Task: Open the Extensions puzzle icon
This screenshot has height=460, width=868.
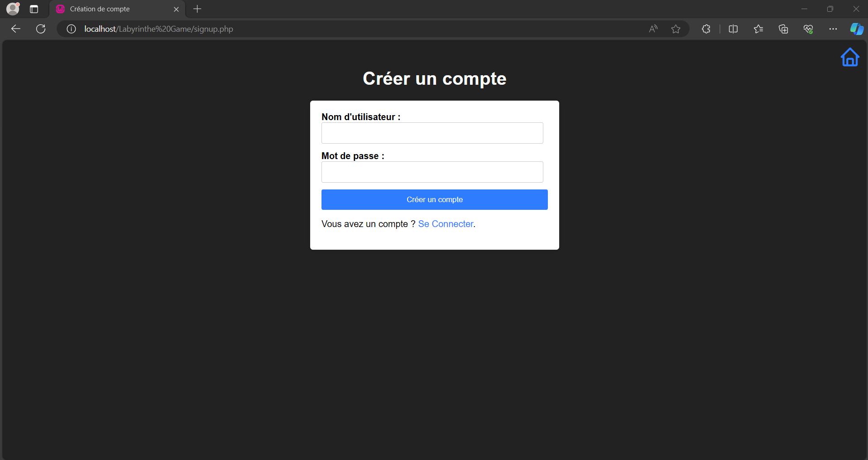Action: click(706, 29)
